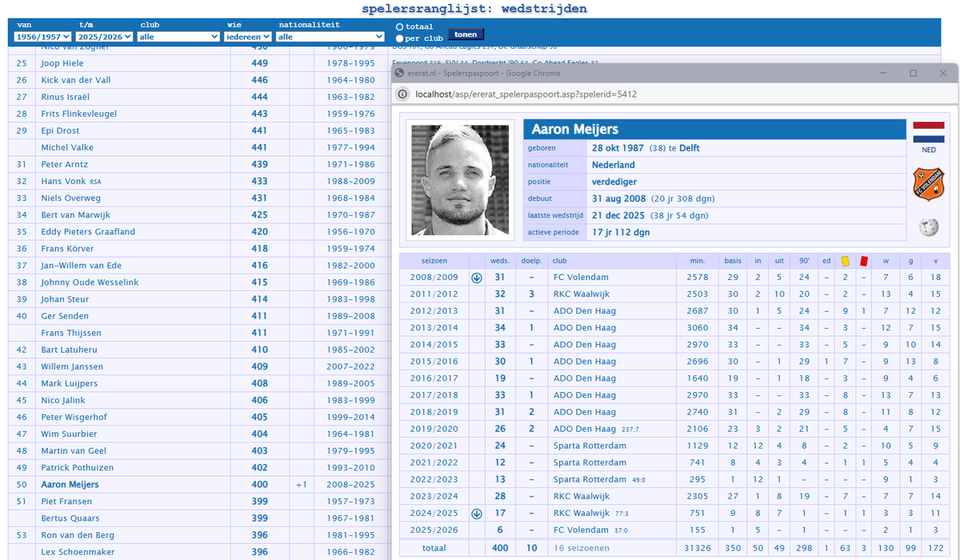960x560 pixels.
Task: Click the 'basis' column header
Action: coord(733,261)
